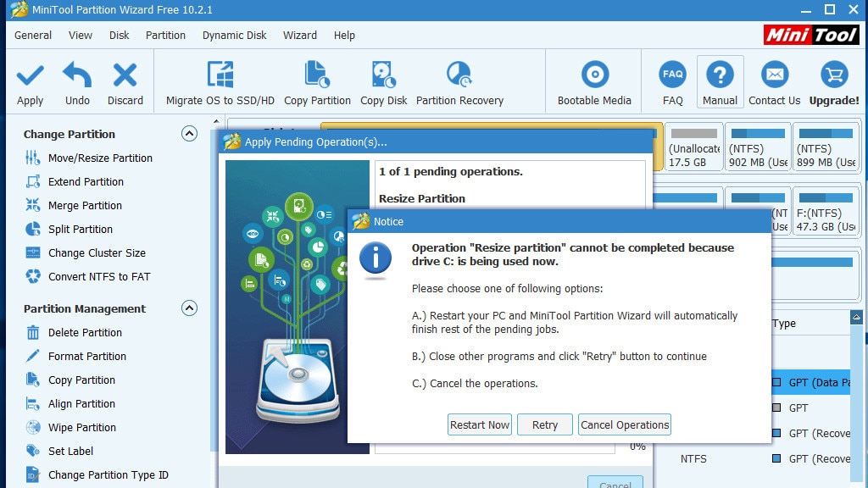This screenshot has width=868, height=488.
Task: Select the NTFS 902 MB partition block
Action: (x=758, y=147)
